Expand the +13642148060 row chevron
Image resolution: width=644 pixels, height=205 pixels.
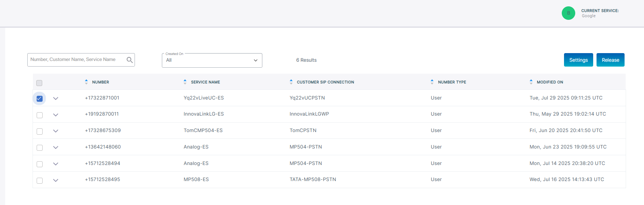coord(56,147)
